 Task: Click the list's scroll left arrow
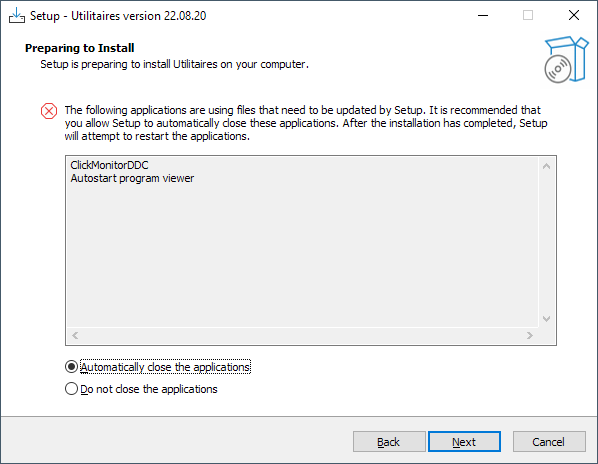(x=75, y=336)
